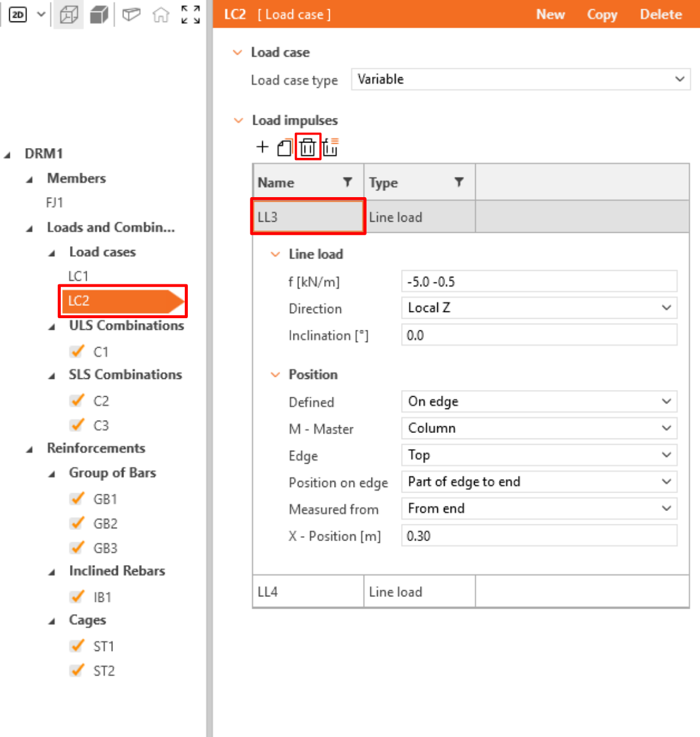The height and width of the screenshot is (737, 700).
Task: Click New in the LC2 header
Action: point(550,14)
